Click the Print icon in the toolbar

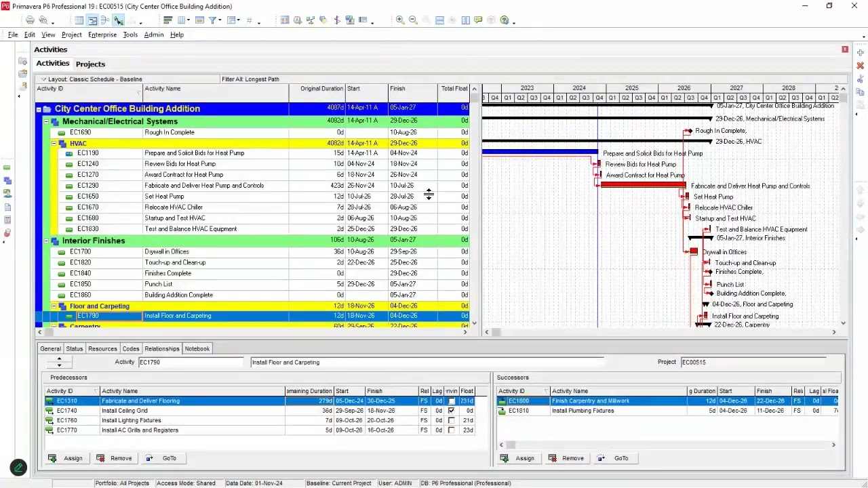30,20
